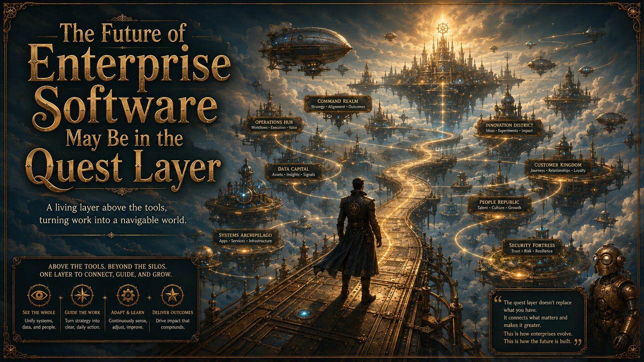Screen dimensions: 644x362
Task: Click the gear icon above Adapt & Learn
Action: pyautogui.click(x=127, y=295)
